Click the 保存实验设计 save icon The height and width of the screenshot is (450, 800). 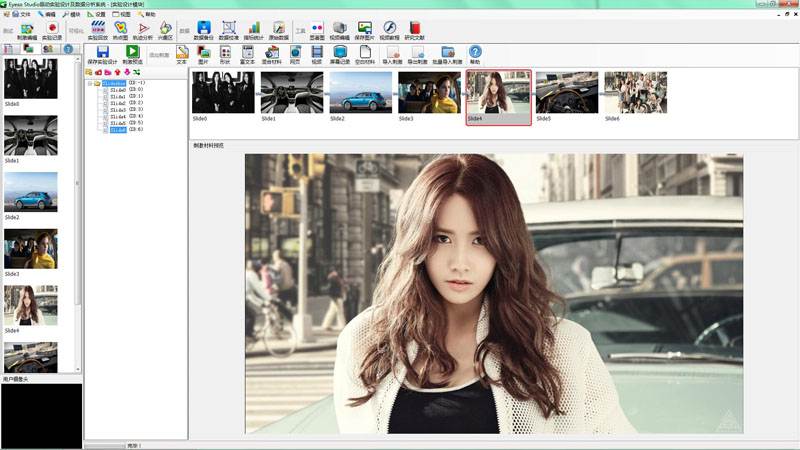[x=102, y=53]
